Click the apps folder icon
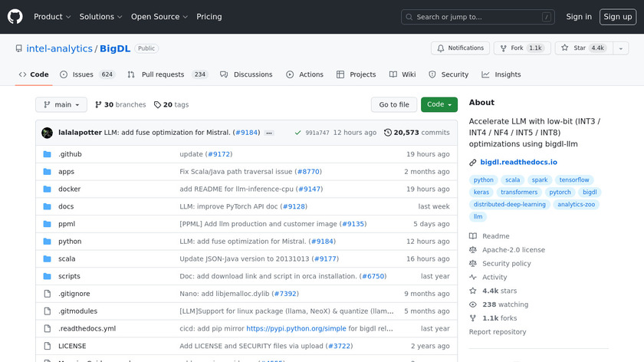 48,172
